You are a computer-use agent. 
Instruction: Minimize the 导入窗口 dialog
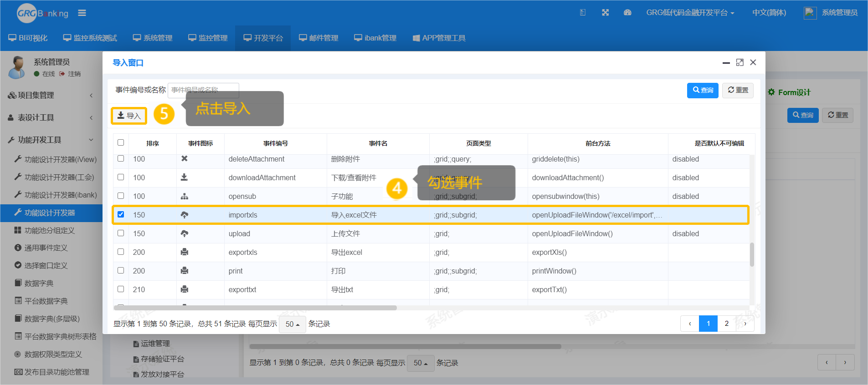pos(726,63)
